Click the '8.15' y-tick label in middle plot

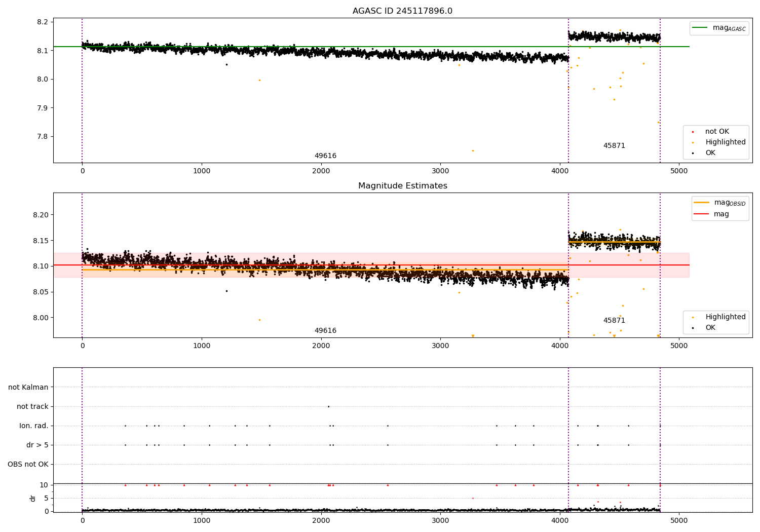pos(41,241)
